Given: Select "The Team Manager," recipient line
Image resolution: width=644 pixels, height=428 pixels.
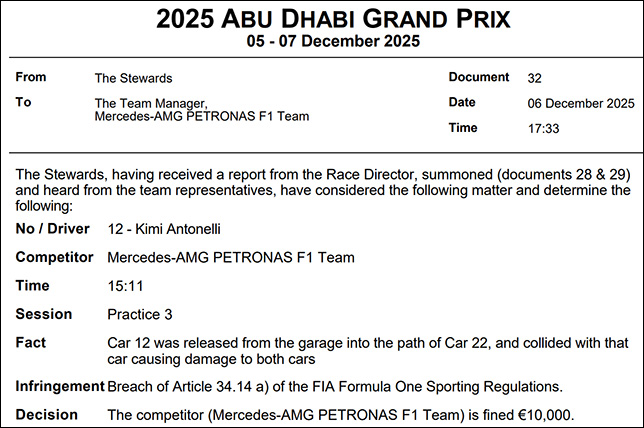Looking at the screenshot, I should pyautogui.click(x=148, y=102).
